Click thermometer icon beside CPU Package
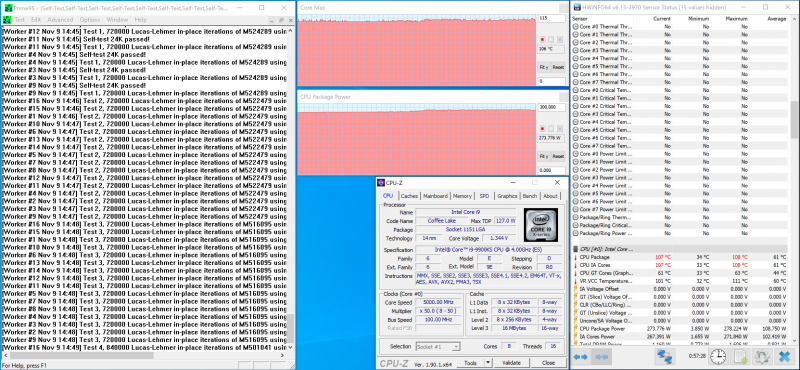 576,257
